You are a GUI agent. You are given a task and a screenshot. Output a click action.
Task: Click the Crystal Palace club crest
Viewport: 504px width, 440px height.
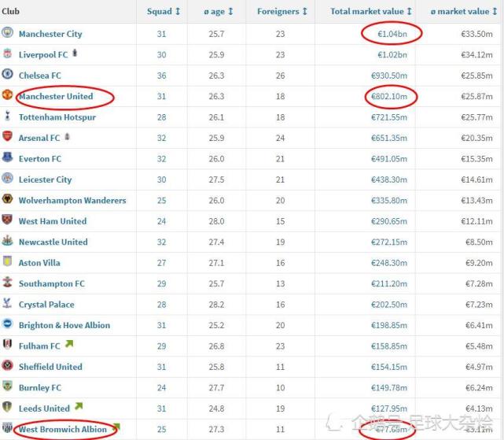click(7, 303)
